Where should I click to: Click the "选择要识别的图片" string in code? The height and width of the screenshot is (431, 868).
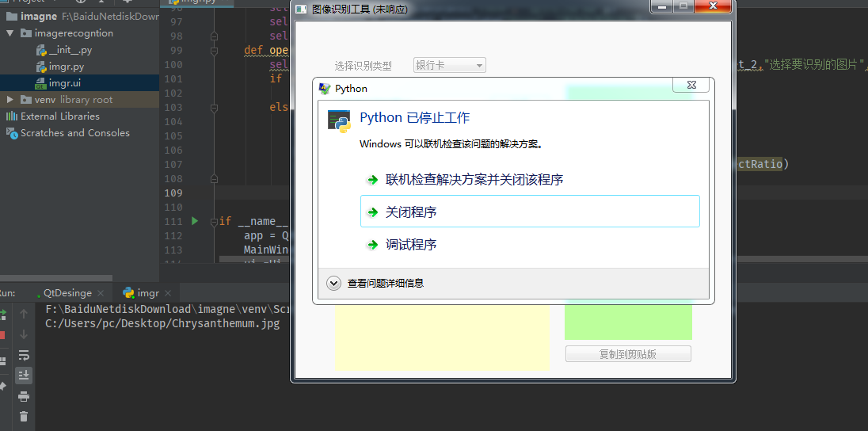pyautogui.click(x=813, y=65)
